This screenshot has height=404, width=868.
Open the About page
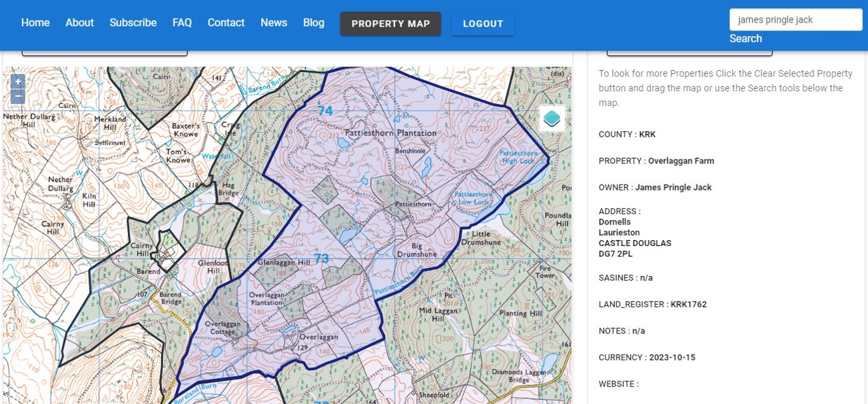[x=79, y=23]
